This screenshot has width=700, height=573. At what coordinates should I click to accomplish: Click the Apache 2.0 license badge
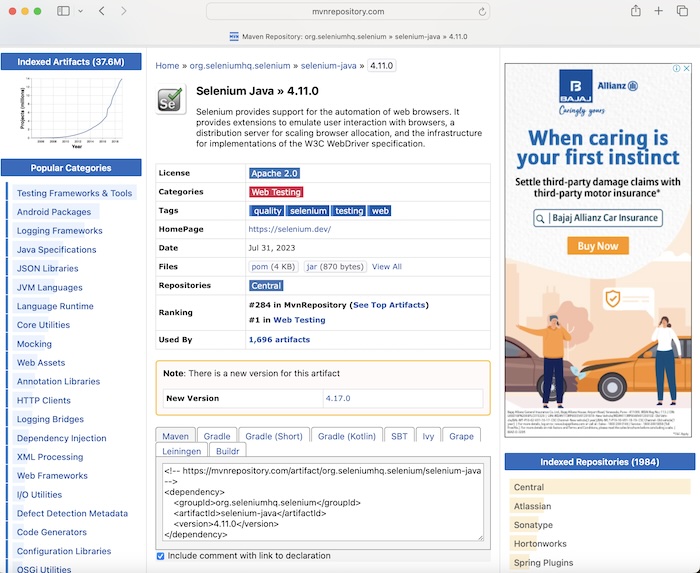274,173
